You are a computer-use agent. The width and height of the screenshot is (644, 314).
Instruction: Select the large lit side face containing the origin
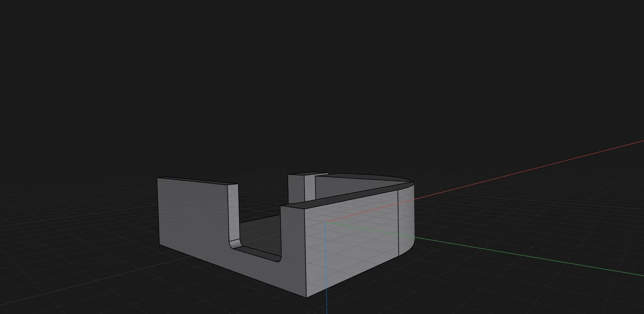pyautogui.click(x=352, y=236)
